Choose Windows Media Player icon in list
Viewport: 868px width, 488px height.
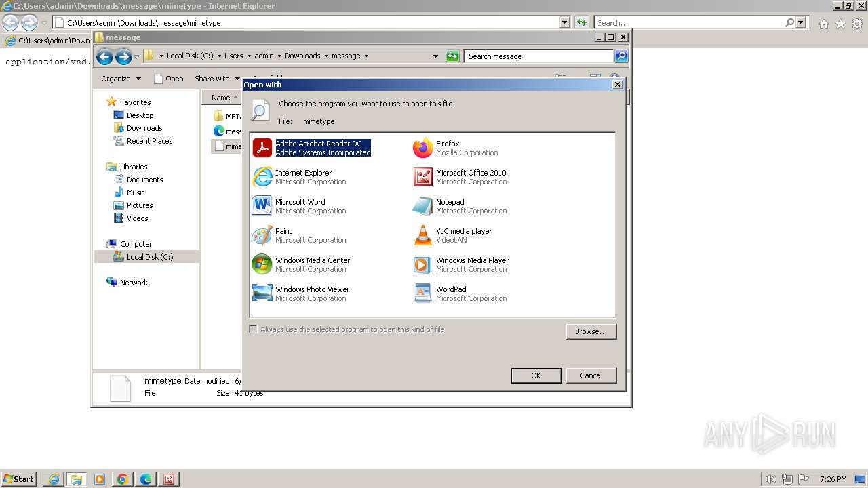click(x=422, y=264)
